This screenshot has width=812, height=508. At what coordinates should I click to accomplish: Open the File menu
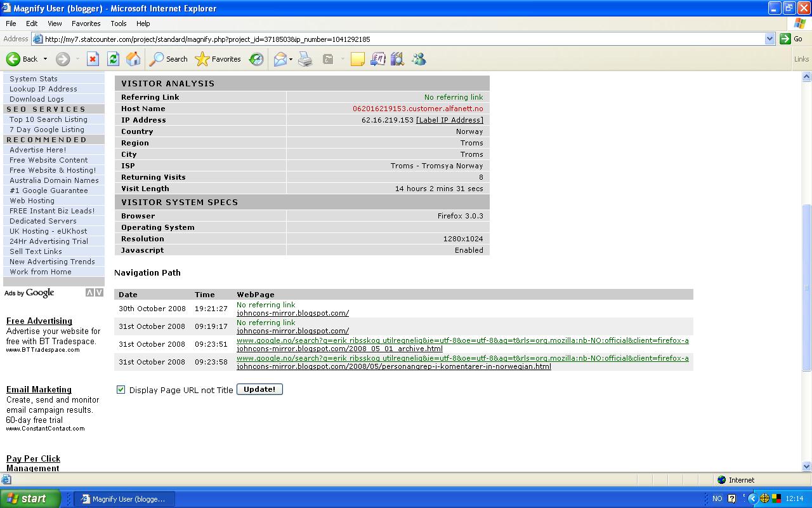click(11, 23)
